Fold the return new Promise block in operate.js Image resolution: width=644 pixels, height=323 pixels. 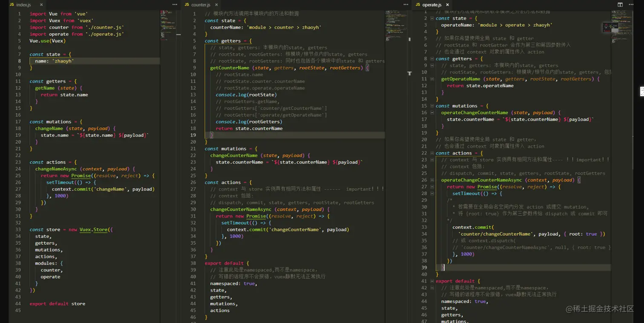click(432, 187)
